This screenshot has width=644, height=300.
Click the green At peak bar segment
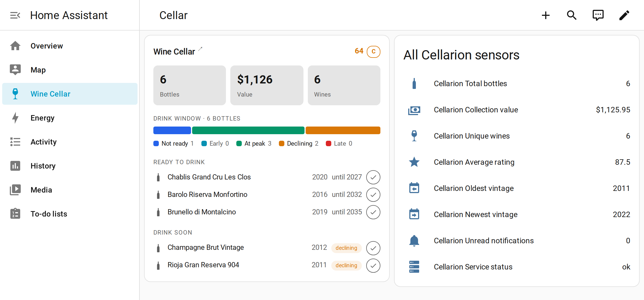point(248,130)
